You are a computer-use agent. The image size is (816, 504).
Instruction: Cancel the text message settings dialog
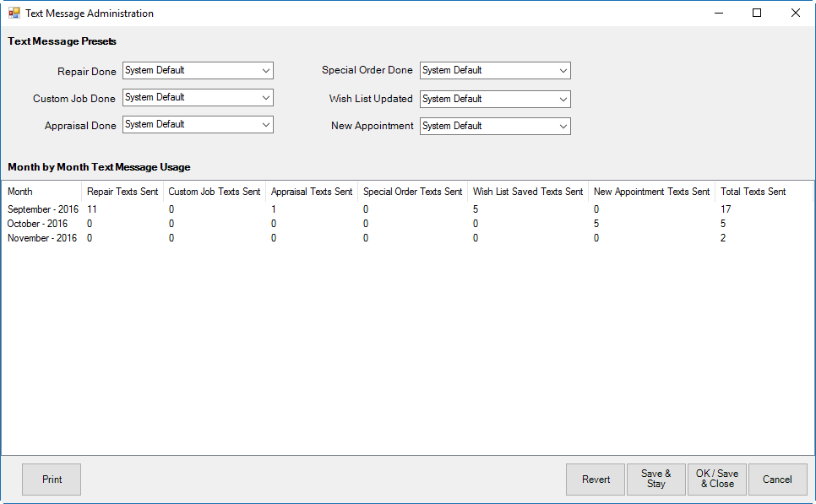pos(777,480)
